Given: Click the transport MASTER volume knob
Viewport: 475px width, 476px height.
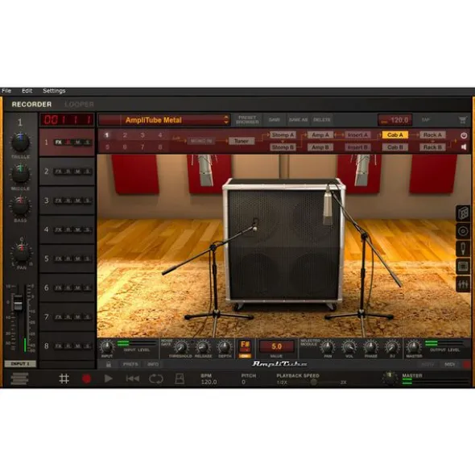Looking at the screenshot, I should point(390,379).
